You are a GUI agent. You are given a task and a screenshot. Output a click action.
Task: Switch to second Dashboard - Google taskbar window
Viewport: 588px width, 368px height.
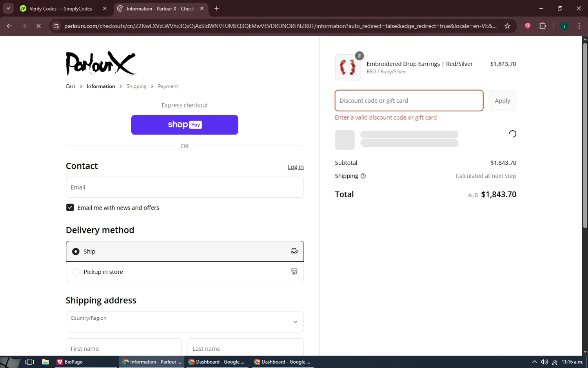(x=282, y=362)
